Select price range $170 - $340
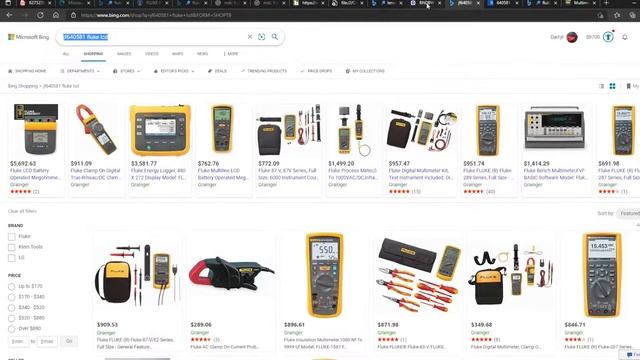Image resolution: width=640 pixels, height=360 pixels. point(11,297)
